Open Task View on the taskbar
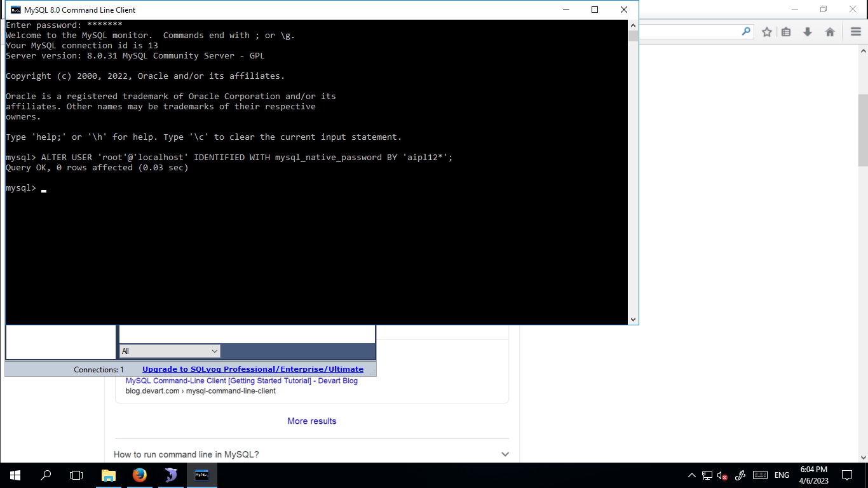The image size is (868, 488). (x=76, y=475)
